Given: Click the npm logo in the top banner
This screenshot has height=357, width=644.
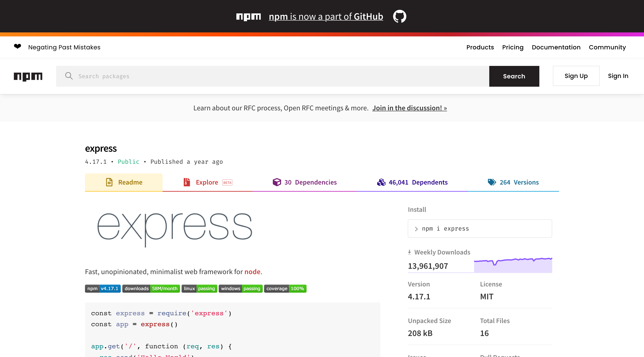Looking at the screenshot, I should (x=248, y=17).
